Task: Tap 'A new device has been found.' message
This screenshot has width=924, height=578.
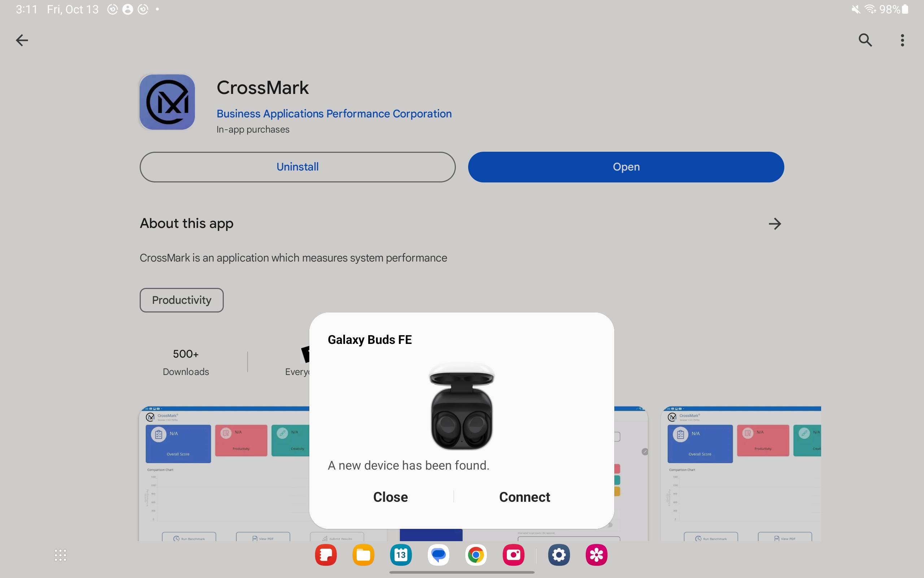Action: 409,465
